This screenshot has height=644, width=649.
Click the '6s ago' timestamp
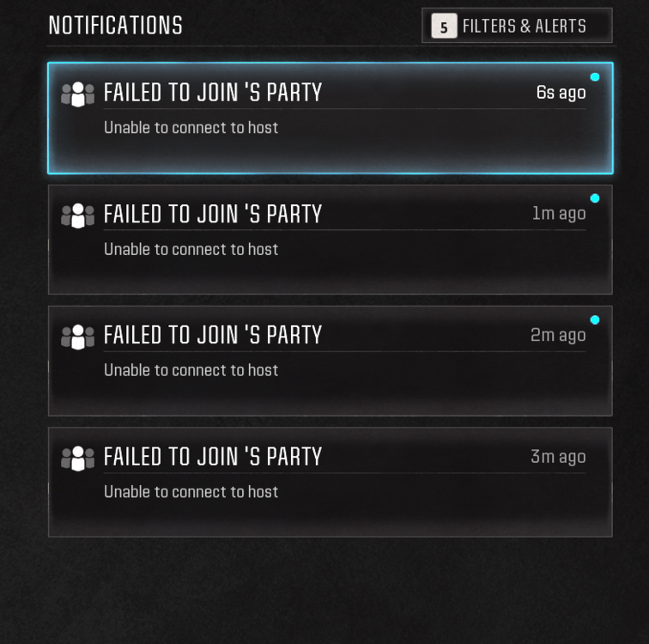[561, 93]
